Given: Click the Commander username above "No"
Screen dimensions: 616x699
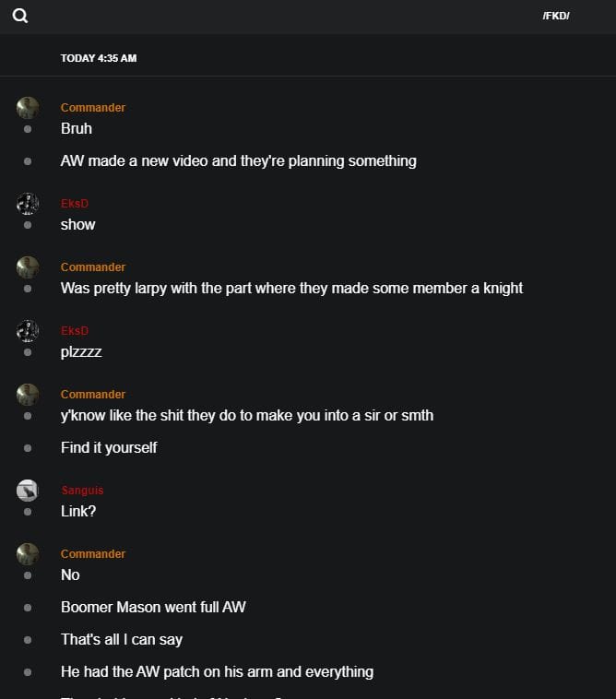Looking at the screenshot, I should [93, 554].
